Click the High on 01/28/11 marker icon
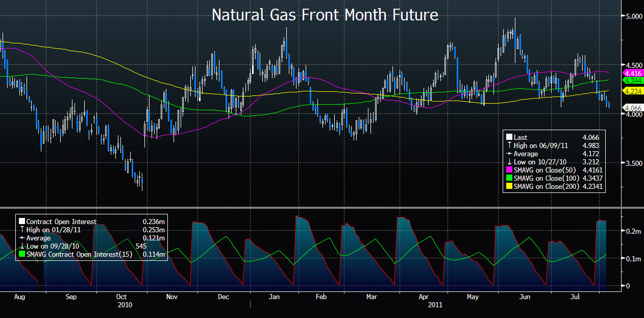 click(22, 230)
